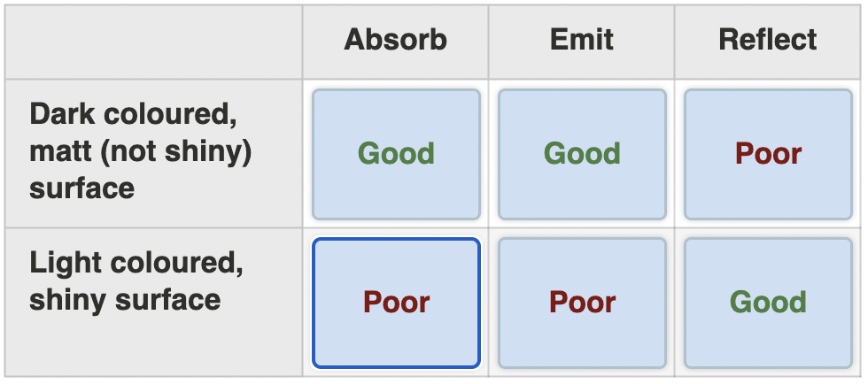The image size is (868, 384).
Task: Click the Emit column header
Action: click(x=582, y=40)
